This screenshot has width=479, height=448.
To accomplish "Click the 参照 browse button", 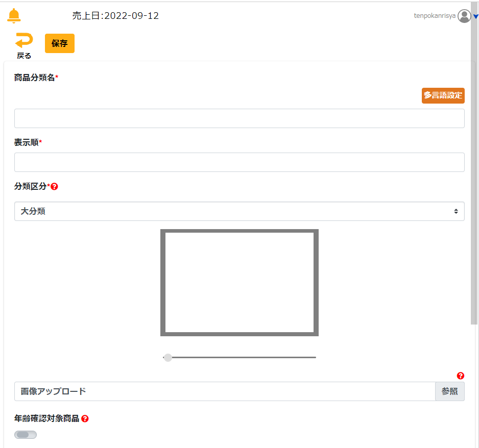I will [449, 391].
